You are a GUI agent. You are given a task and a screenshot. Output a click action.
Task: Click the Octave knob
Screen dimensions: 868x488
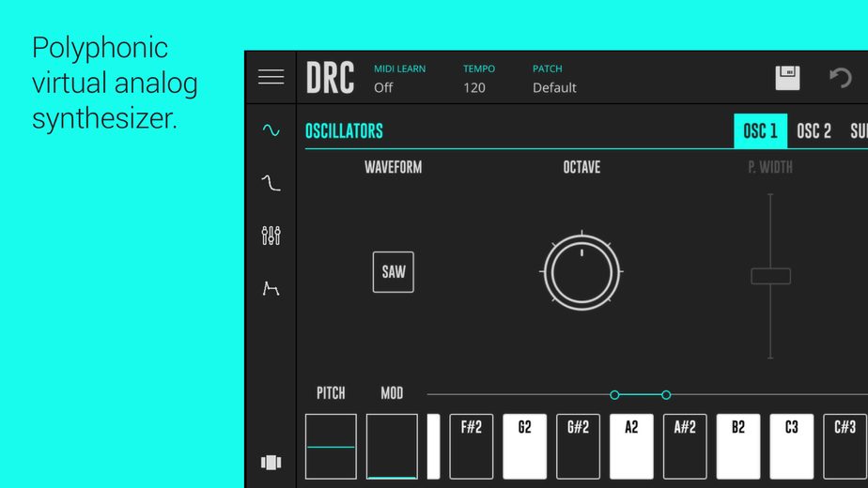[x=581, y=271]
